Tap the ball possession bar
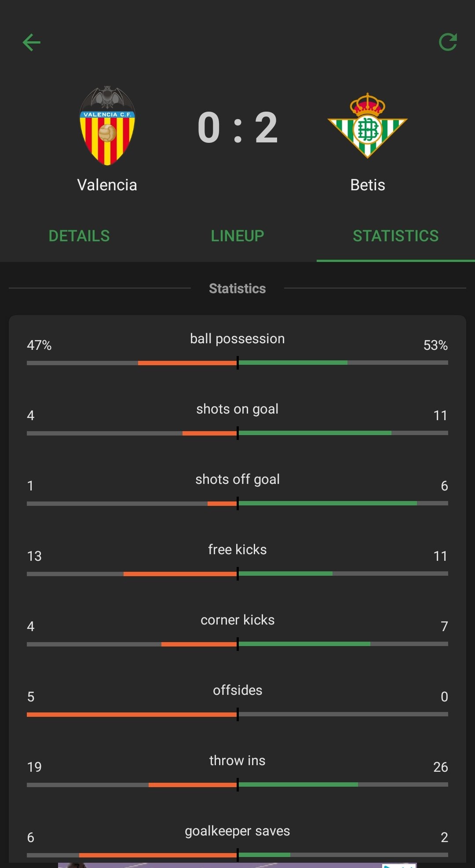The width and height of the screenshot is (475, 868). 237,363
